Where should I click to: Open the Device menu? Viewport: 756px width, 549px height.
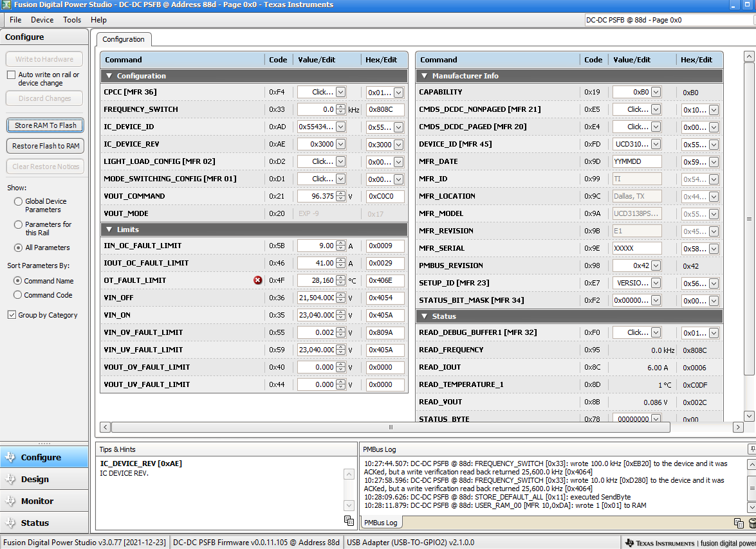point(42,20)
